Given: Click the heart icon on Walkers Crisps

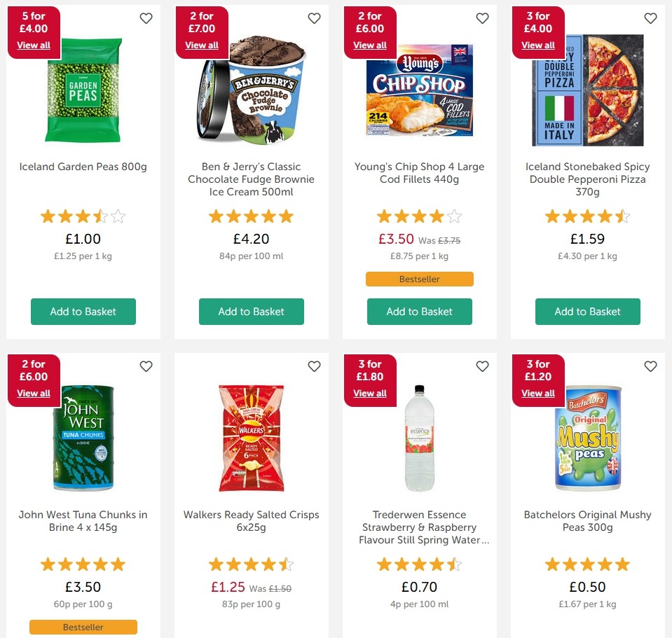Looking at the screenshot, I should tap(314, 366).
